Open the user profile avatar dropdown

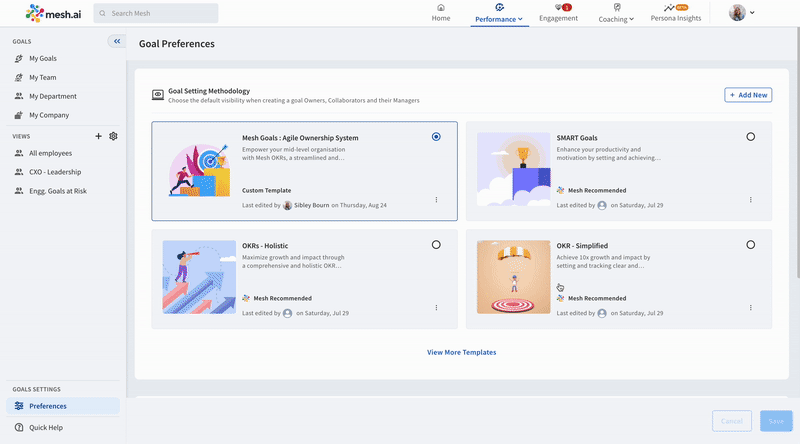click(x=741, y=13)
